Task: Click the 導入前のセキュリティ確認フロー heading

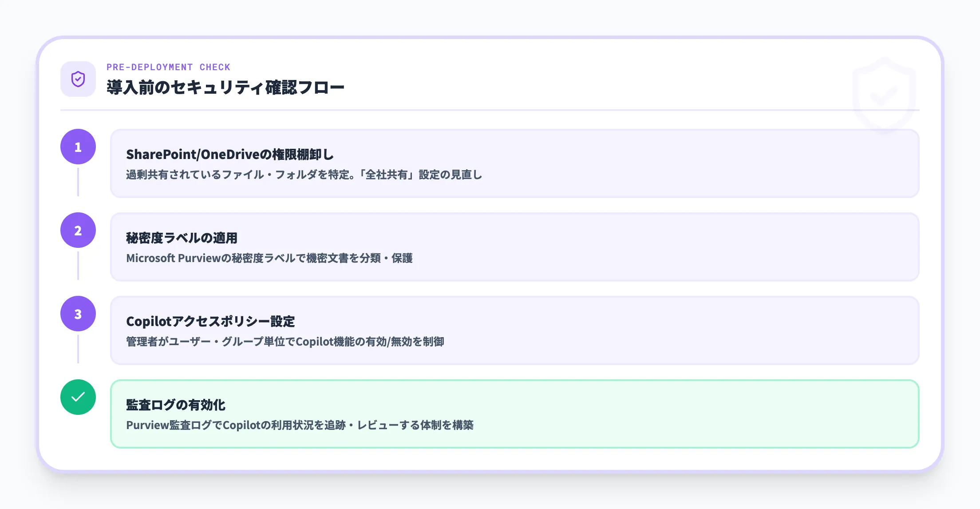Action: point(225,87)
